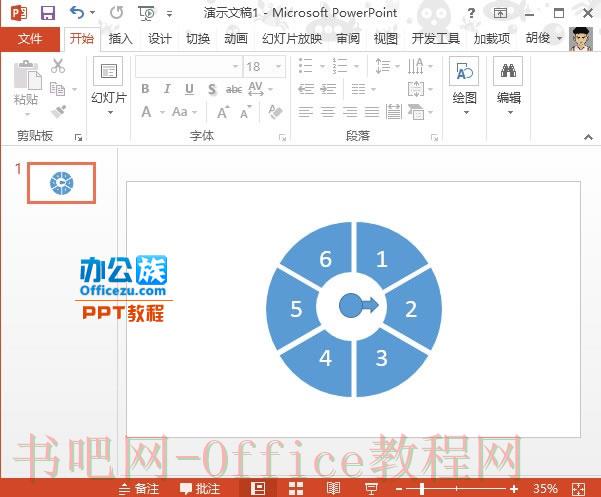Click the Align Text icon
Viewport: 601px width, 497px height.
coord(415,89)
